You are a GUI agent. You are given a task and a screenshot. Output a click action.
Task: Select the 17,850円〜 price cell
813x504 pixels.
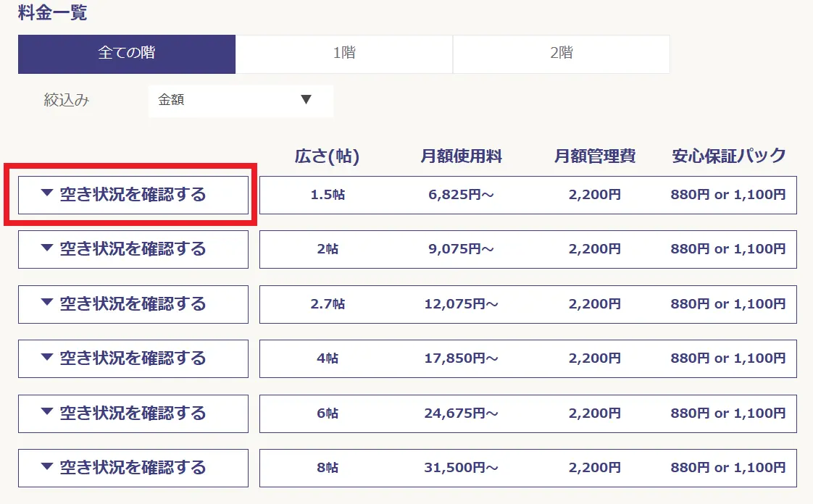click(461, 358)
